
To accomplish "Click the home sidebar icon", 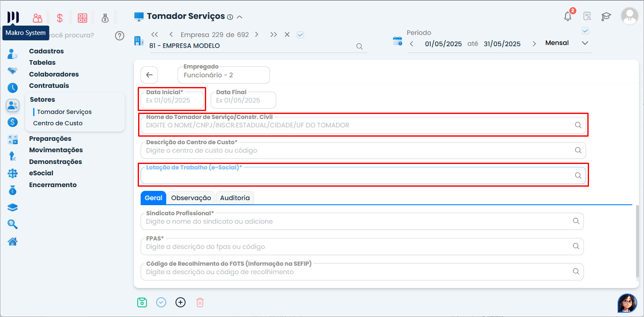I will [13, 241].
